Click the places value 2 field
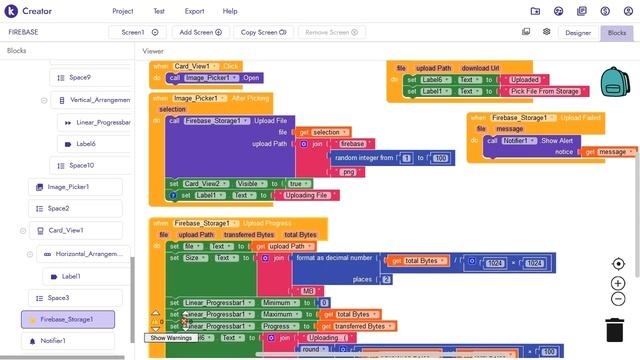Screen dimensions: 640x360 coord(386,280)
